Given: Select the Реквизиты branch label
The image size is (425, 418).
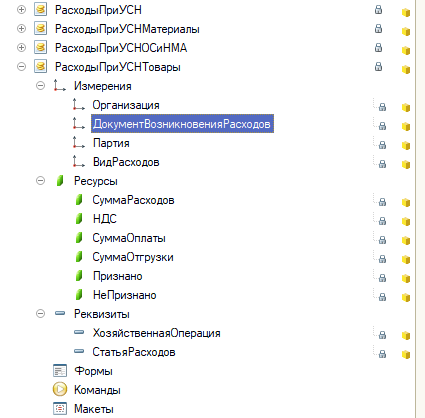Looking at the screenshot, I should click(x=102, y=314).
